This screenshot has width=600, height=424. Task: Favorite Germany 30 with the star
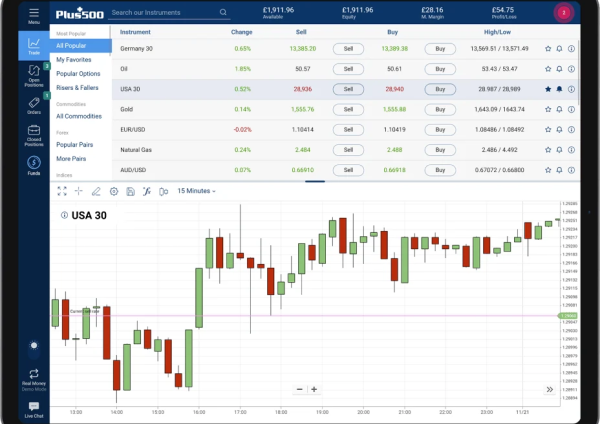(x=548, y=49)
